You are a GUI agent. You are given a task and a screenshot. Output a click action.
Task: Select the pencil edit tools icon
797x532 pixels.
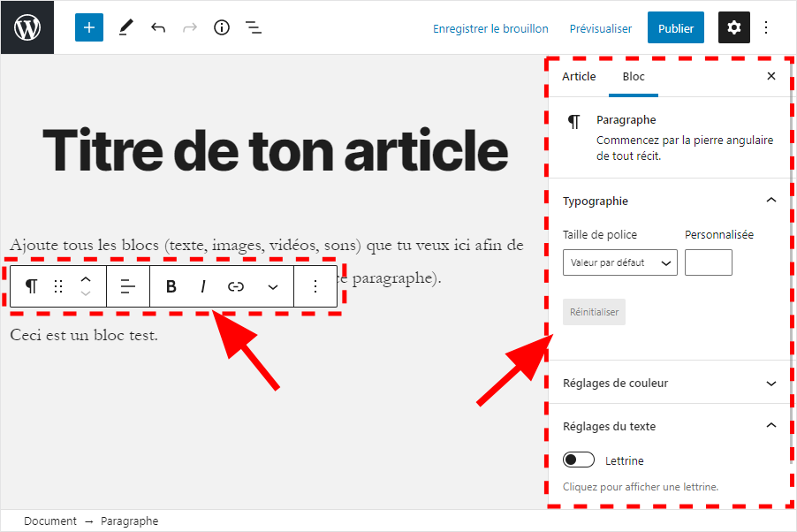pos(125,27)
